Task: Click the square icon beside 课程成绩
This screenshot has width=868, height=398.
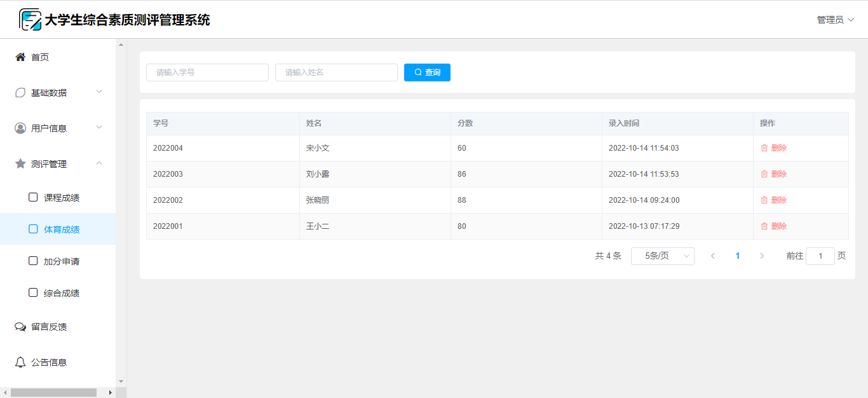Action: pyautogui.click(x=33, y=197)
